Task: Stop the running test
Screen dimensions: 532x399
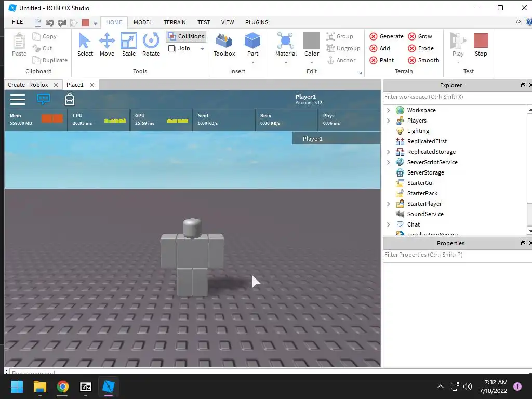Action: click(481, 44)
